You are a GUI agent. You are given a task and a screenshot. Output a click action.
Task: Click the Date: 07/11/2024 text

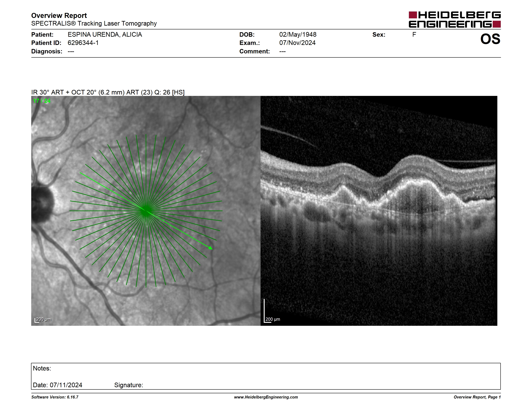pos(57,385)
